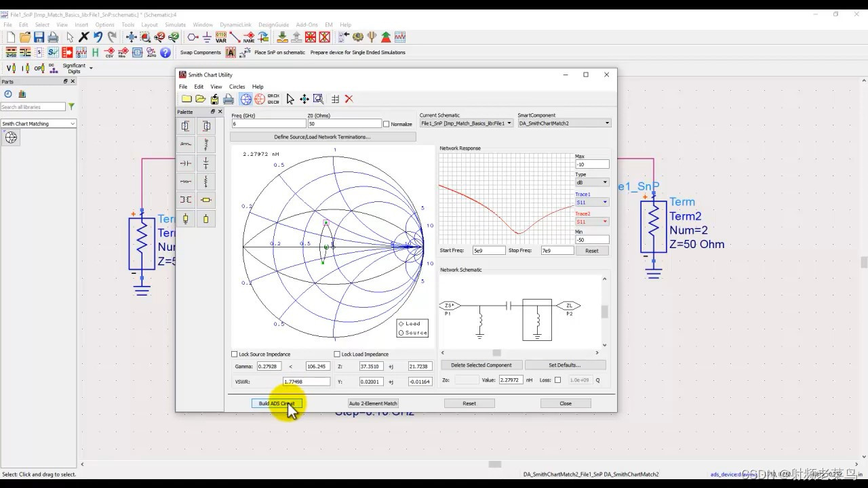This screenshot has width=868, height=488.
Task: Open the DynamicLink menu
Action: tap(235, 25)
